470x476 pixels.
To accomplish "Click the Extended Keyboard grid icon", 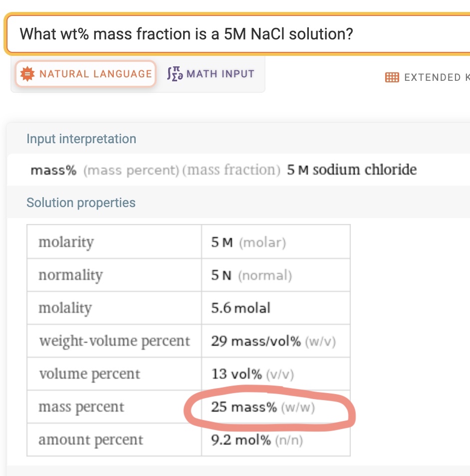I will click(392, 77).
